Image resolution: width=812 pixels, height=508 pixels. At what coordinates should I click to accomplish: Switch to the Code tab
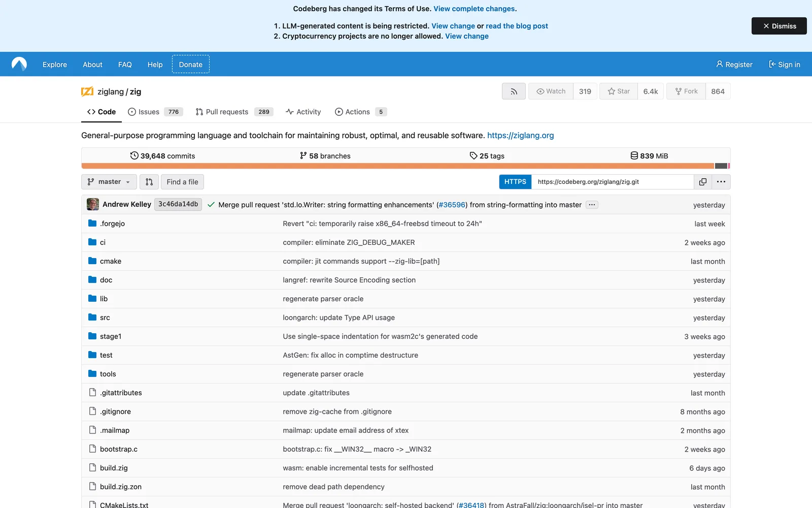(101, 112)
